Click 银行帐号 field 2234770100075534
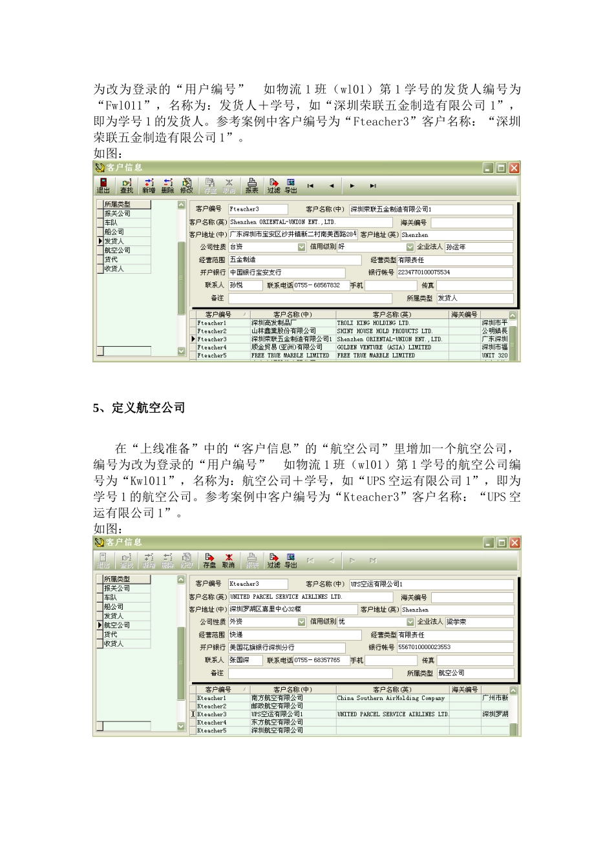614x868 pixels. pos(454,273)
